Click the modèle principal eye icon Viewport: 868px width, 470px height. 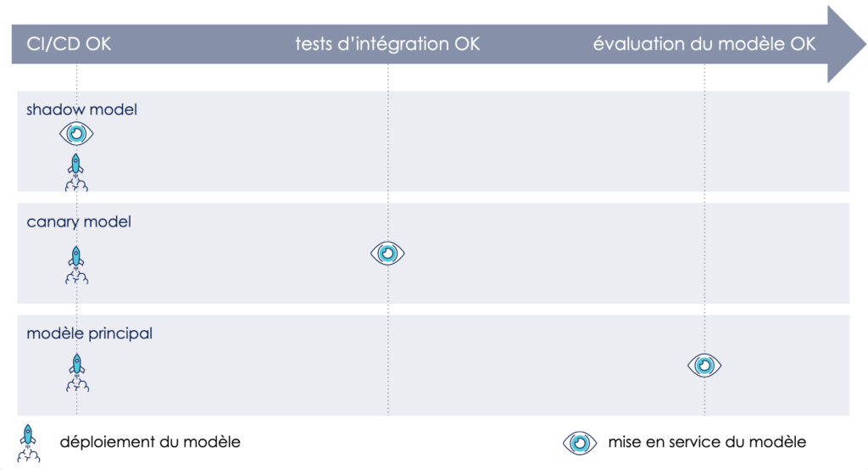(x=704, y=365)
